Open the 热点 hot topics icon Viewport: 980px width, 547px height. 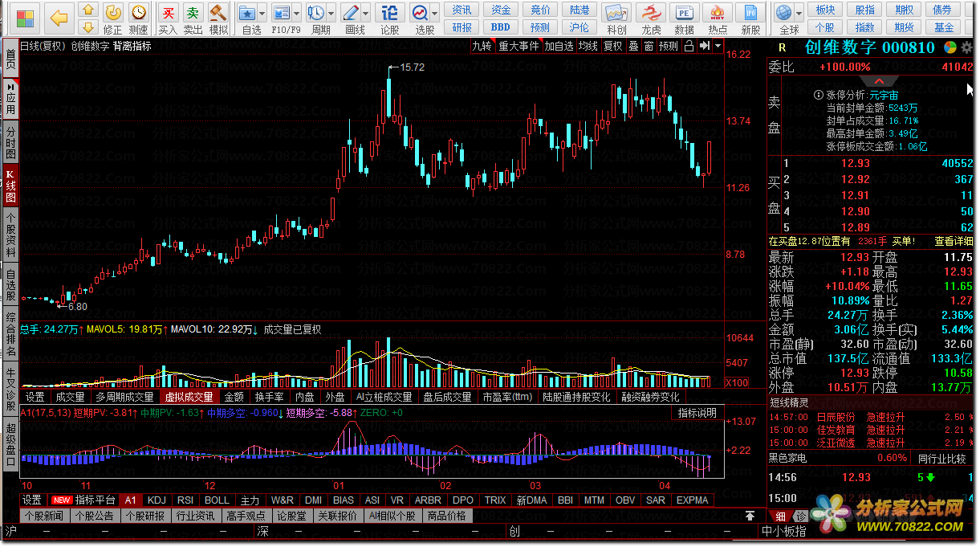(x=718, y=18)
